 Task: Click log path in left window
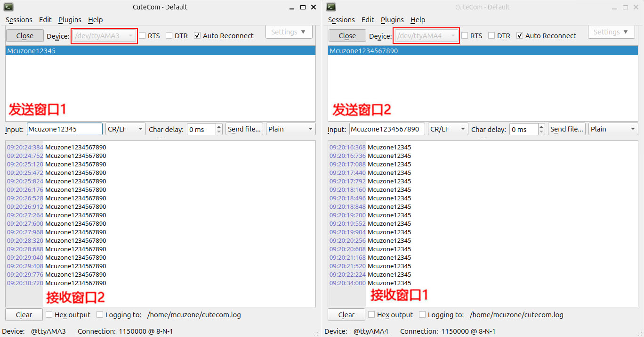click(x=194, y=315)
